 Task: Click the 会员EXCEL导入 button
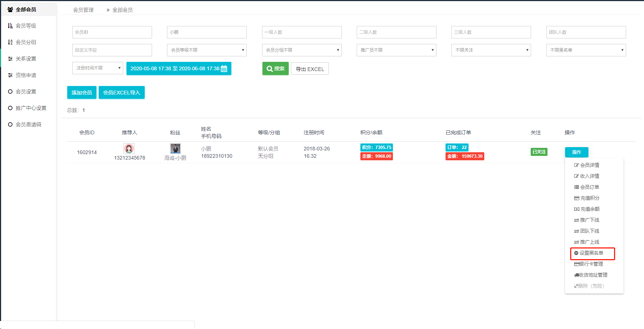[x=122, y=93]
